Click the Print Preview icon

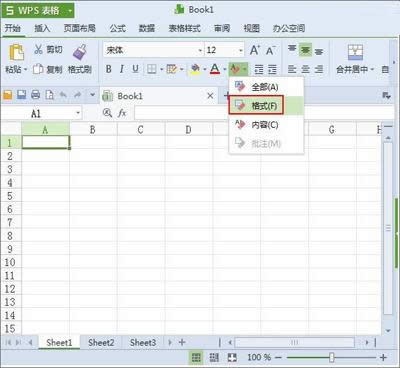50,95
